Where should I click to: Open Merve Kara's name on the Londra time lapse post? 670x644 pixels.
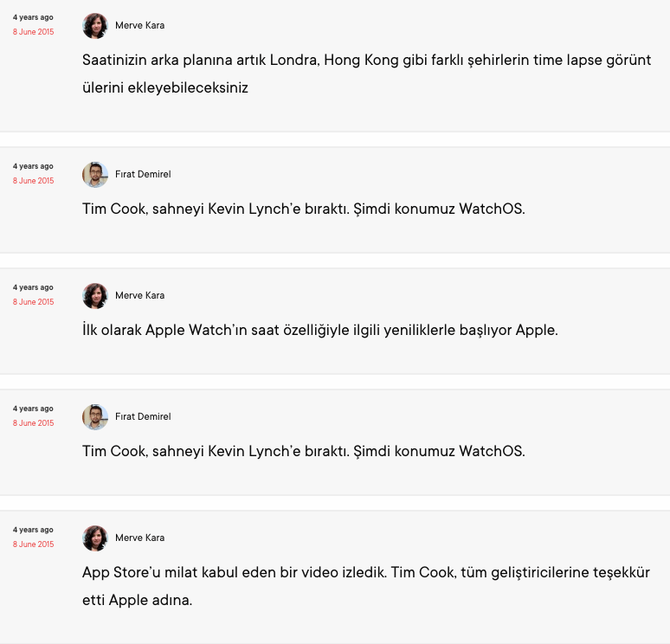click(x=139, y=26)
